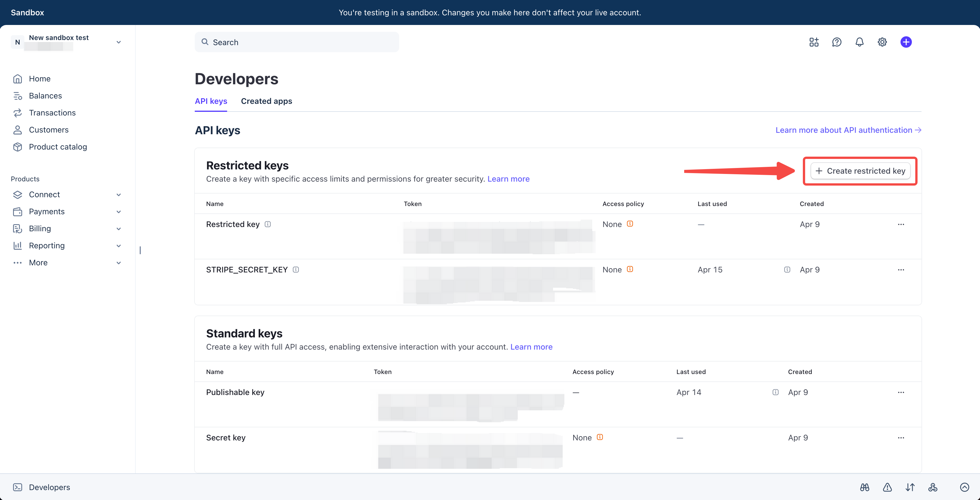Screen dimensions: 980x500
Task: Select the API keys tab
Action: (x=211, y=101)
